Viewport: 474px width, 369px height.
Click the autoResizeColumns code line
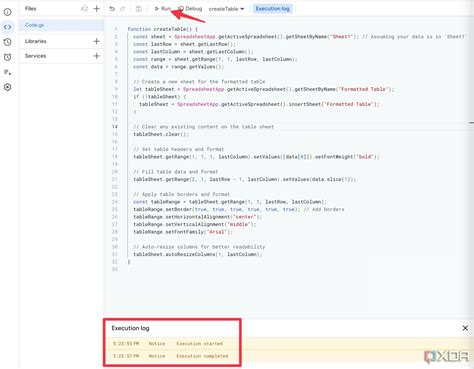[198, 254]
